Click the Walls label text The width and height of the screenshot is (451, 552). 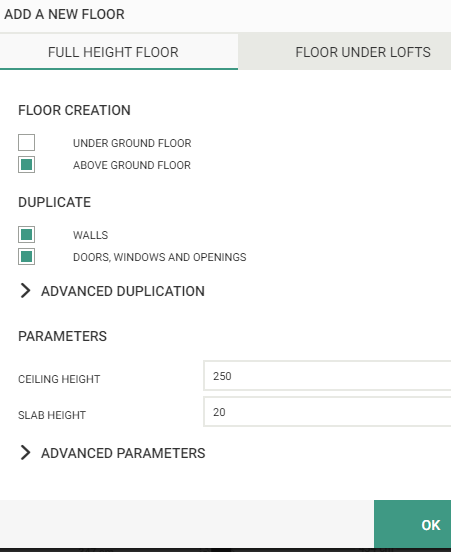(x=90, y=235)
